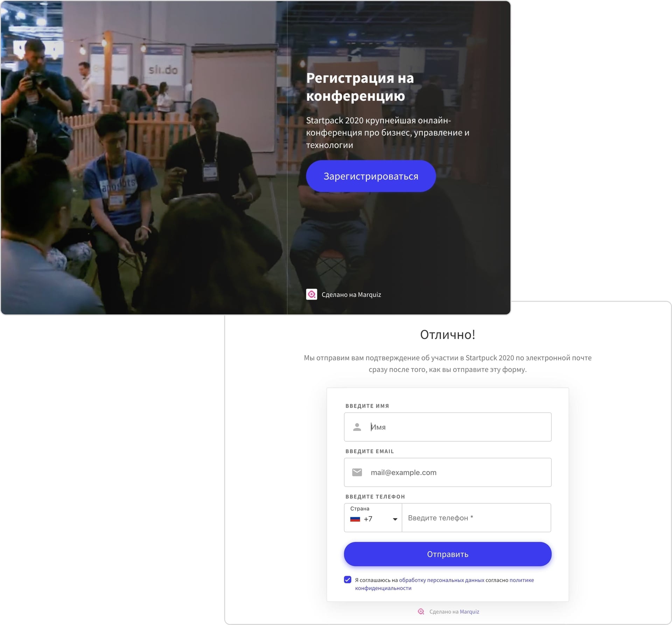Click the Russian flag icon
The image size is (672, 625).
pyautogui.click(x=355, y=519)
